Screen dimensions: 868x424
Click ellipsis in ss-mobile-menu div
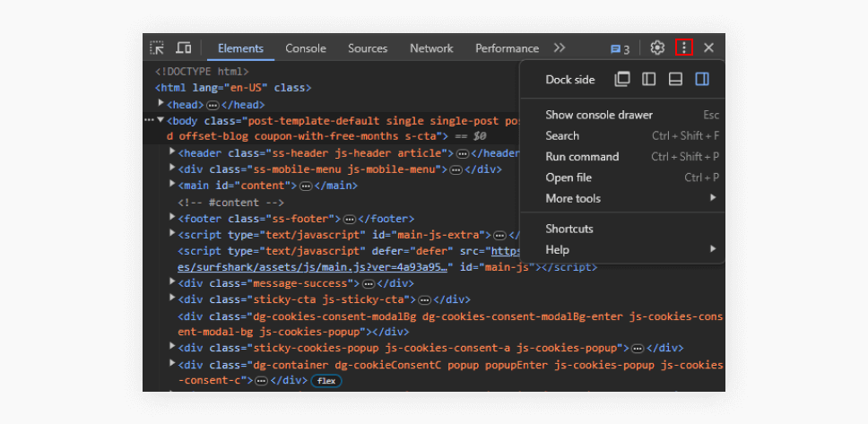pyautogui.click(x=456, y=170)
